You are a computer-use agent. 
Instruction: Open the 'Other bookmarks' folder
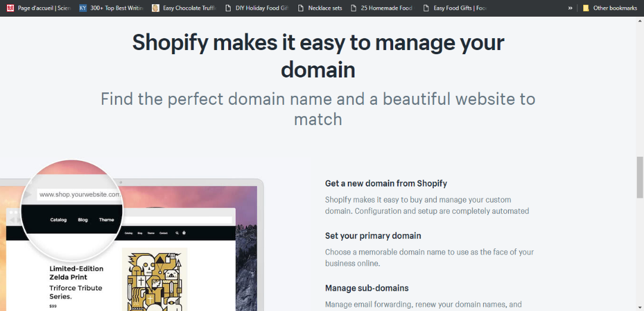coord(610,8)
